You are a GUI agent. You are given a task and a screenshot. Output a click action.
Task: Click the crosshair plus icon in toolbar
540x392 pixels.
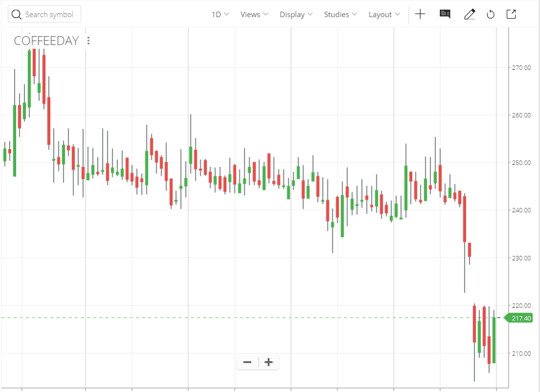pos(420,14)
